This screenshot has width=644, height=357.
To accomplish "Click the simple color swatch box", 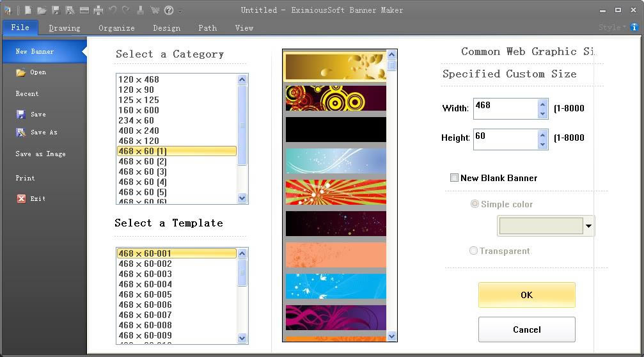I will click(541, 226).
